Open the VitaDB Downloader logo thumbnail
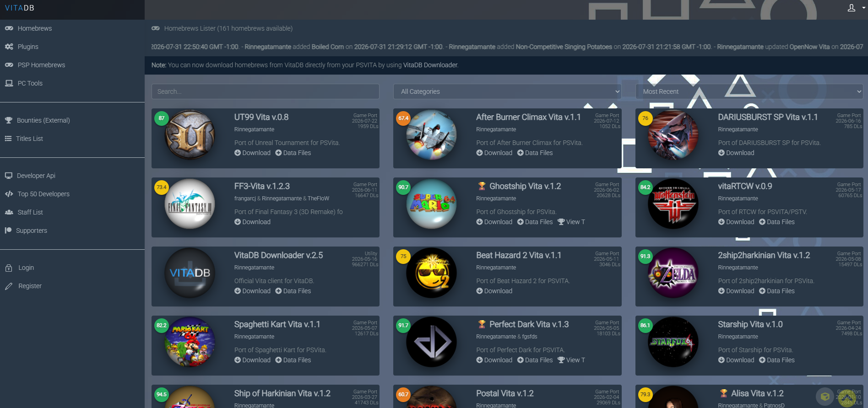This screenshot has width=868, height=408. click(x=190, y=273)
